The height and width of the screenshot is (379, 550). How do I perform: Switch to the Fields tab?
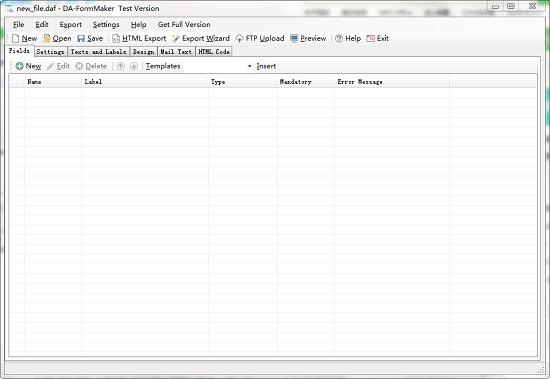pos(19,51)
